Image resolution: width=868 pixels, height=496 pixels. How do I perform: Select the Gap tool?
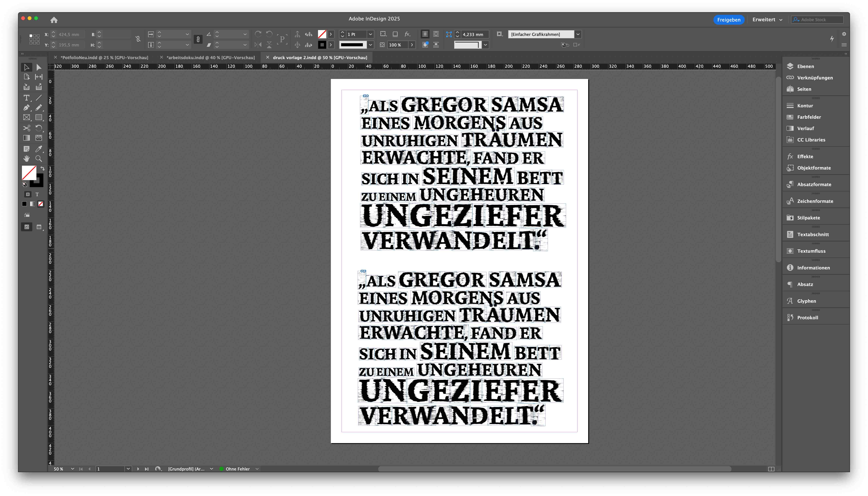point(39,77)
